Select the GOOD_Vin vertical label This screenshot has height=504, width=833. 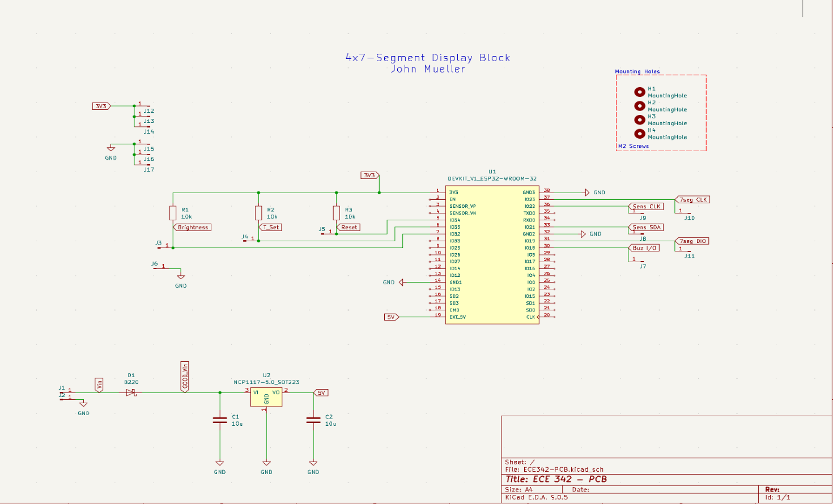pyautogui.click(x=185, y=377)
